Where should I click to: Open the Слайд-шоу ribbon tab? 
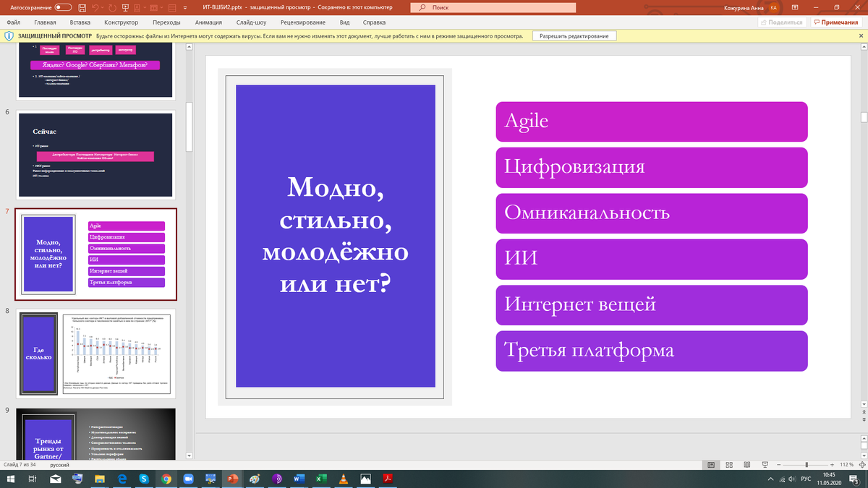[x=250, y=22]
